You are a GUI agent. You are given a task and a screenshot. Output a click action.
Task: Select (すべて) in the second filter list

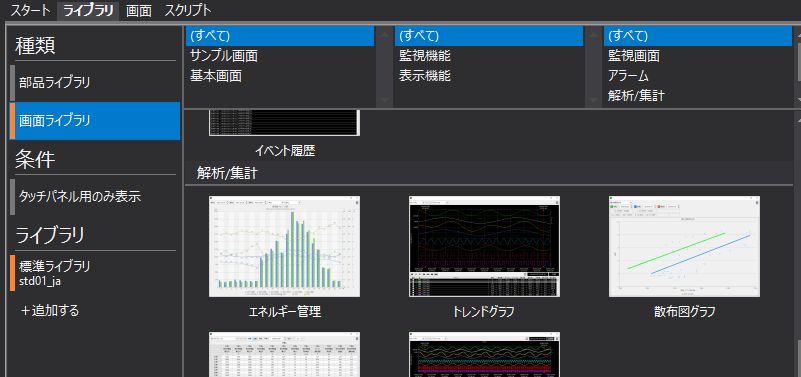coord(489,36)
